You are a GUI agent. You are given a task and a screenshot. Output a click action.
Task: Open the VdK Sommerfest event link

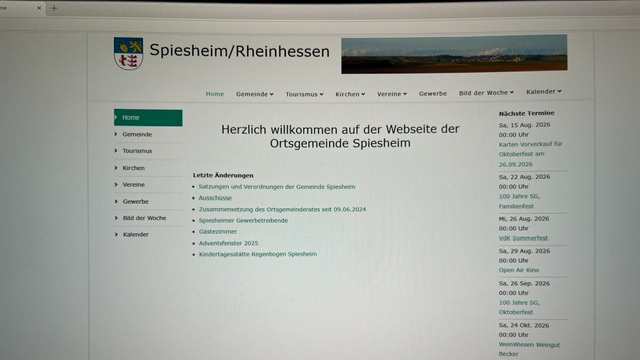[x=523, y=238]
